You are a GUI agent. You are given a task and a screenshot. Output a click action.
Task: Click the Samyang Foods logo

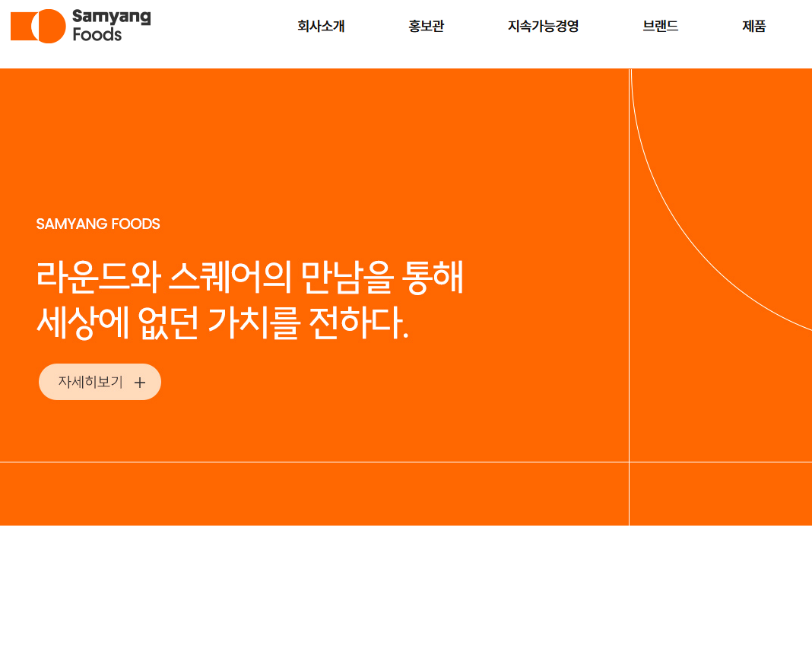tap(81, 26)
